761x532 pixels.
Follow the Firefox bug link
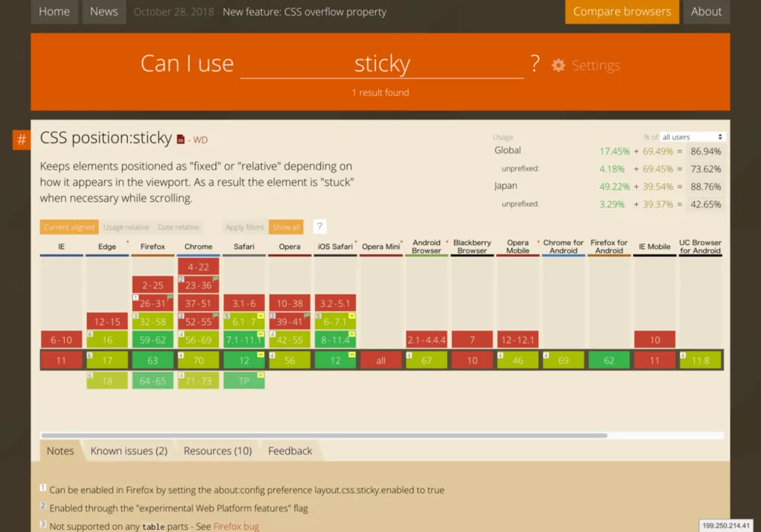(236, 526)
